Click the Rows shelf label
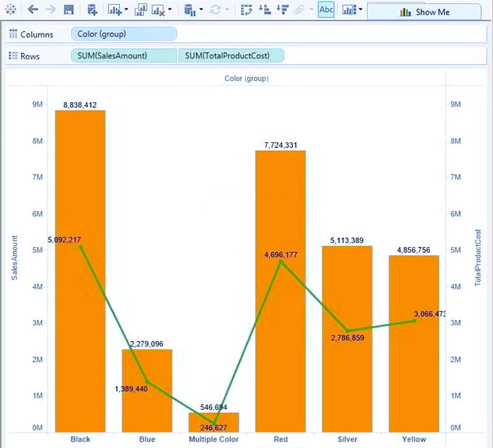 click(30, 56)
